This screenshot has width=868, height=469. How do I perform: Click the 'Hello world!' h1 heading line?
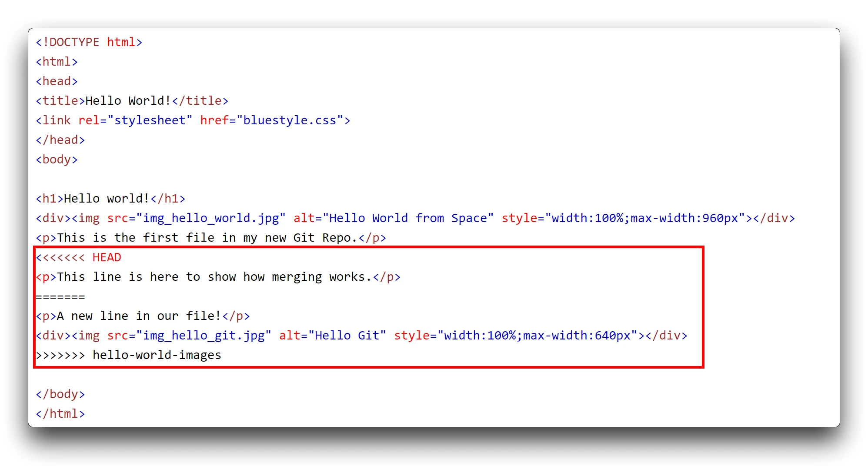click(110, 199)
